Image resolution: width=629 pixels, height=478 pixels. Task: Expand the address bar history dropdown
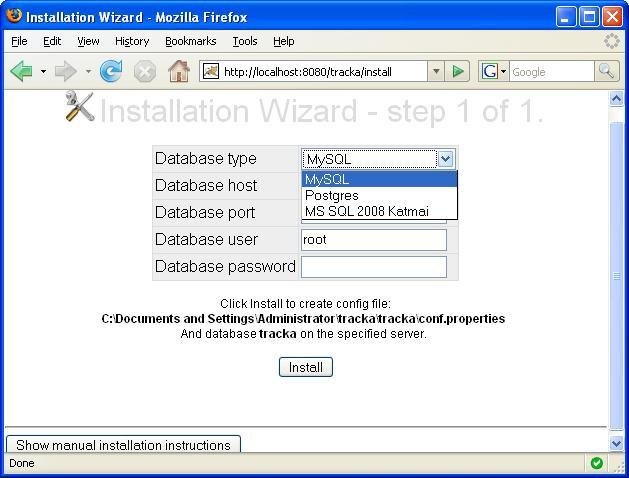pos(435,71)
